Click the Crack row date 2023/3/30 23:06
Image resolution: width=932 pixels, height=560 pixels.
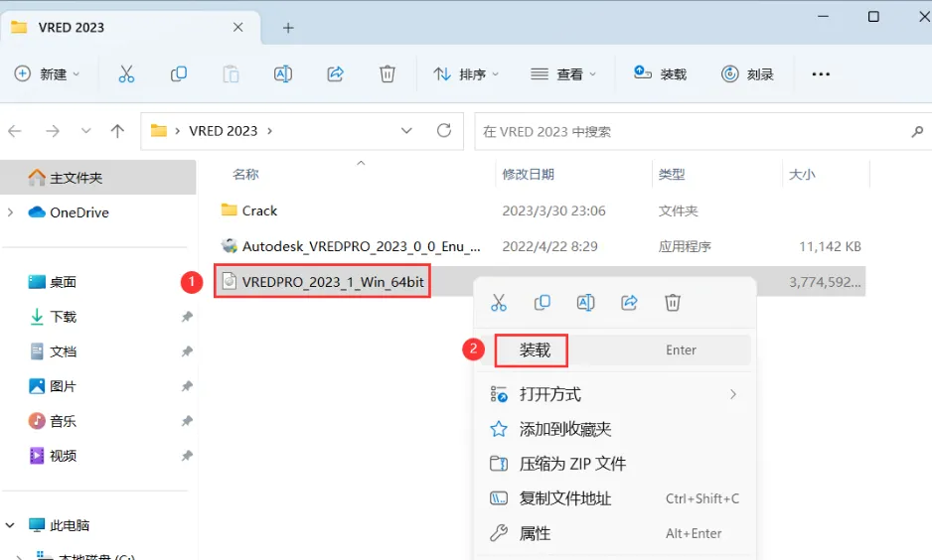point(554,210)
